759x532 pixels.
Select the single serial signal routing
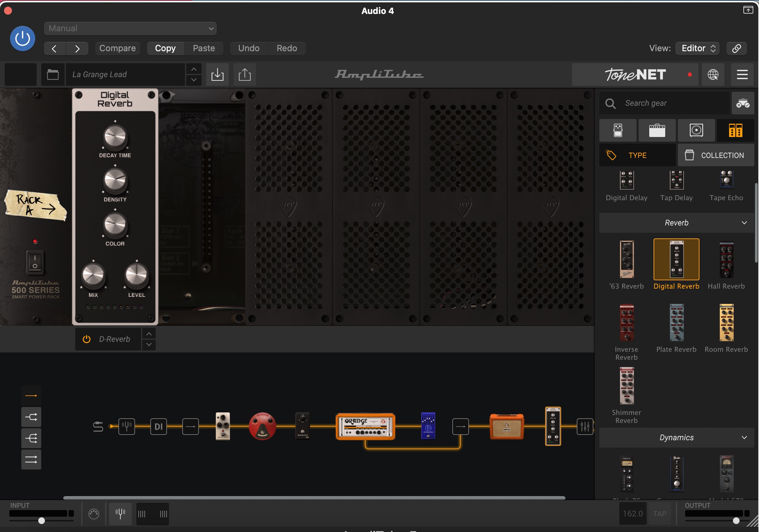coord(31,396)
